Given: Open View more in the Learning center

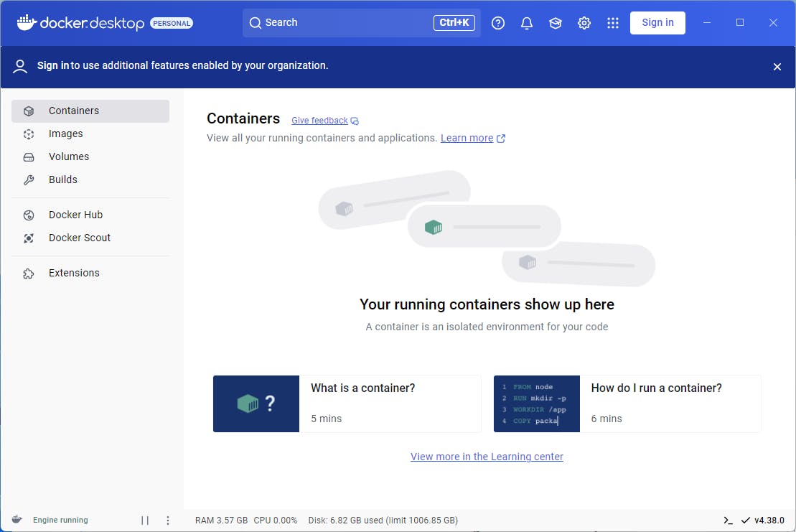Looking at the screenshot, I should [487, 457].
